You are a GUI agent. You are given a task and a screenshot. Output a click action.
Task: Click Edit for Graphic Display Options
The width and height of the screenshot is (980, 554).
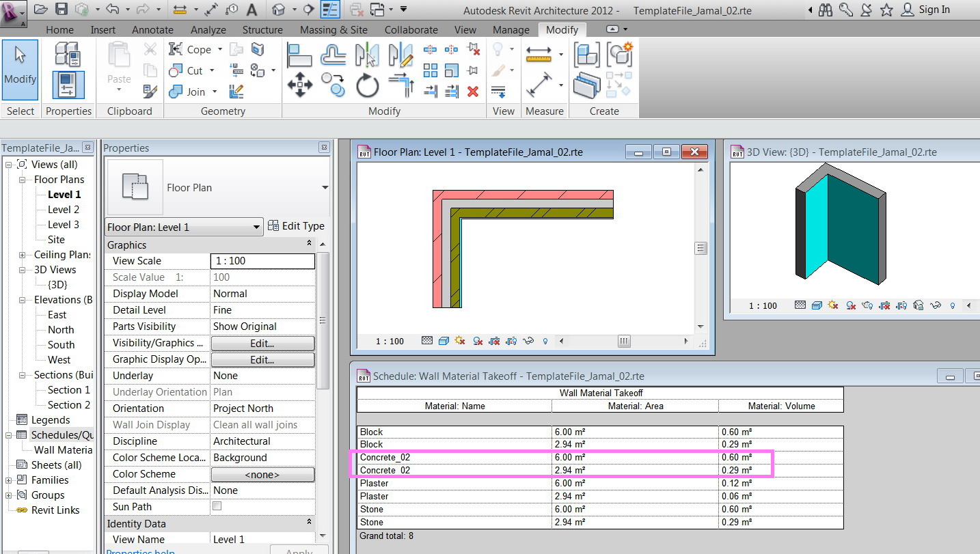click(x=262, y=359)
